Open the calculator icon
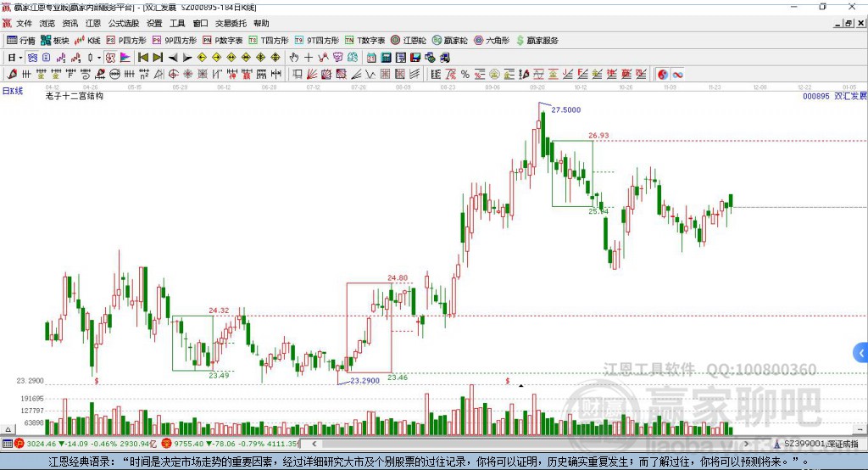868x470 pixels. click(x=386, y=58)
